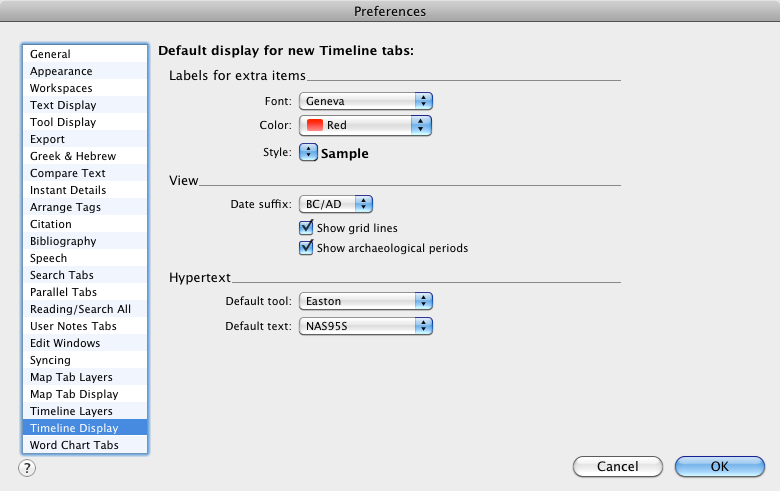Screen dimensions: 780x491
Task: Open Word Chart Tabs preferences
Action: click(x=85, y=445)
